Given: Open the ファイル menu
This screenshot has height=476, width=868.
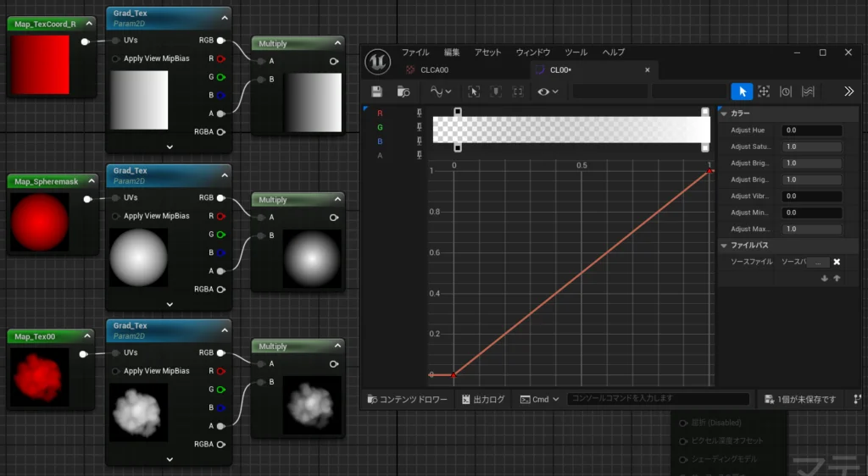Looking at the screenshot, I should [x=415, y=53].
